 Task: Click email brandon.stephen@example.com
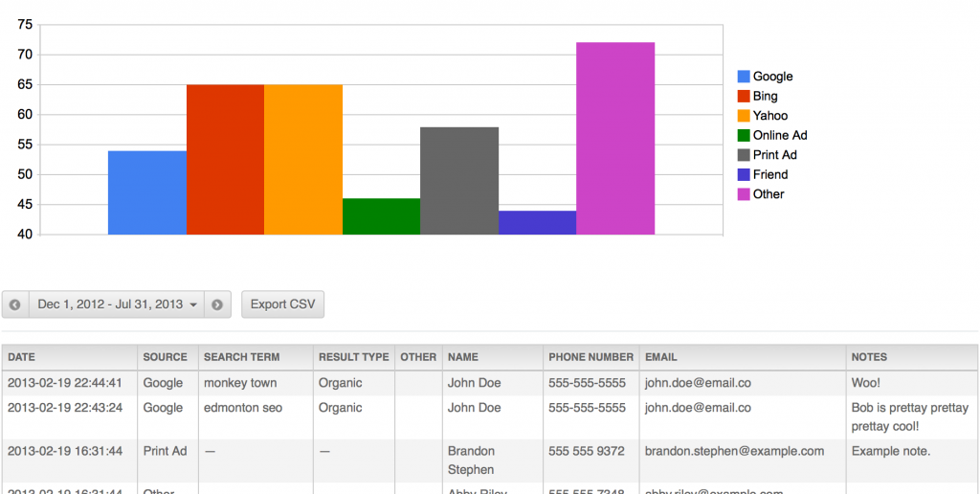coord(734,451)
